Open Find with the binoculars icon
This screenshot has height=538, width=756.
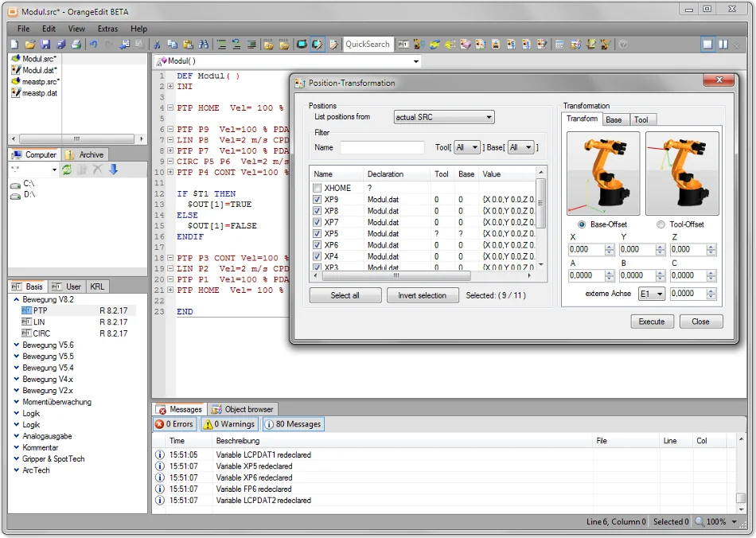coord(204,45)
